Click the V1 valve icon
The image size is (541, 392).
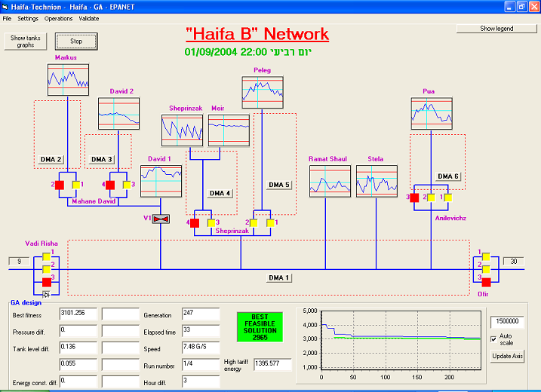[x=161, y=219]
